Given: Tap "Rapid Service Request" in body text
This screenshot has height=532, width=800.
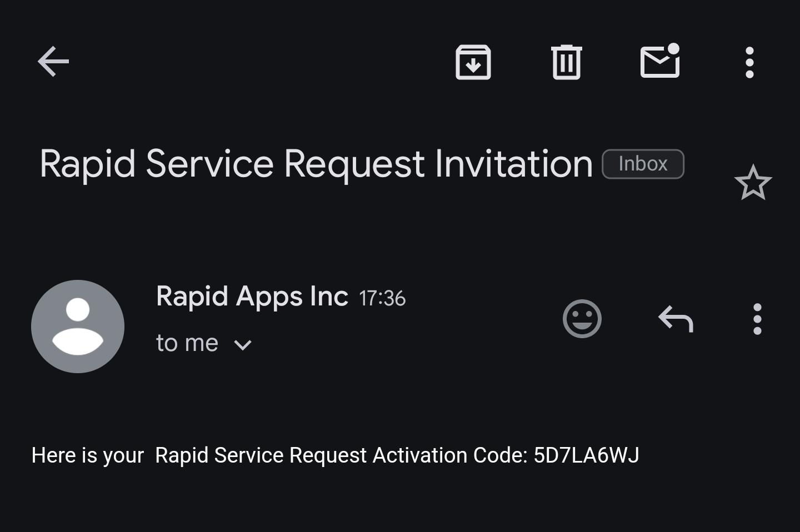Looking at the screenshot, I should 261,455.
